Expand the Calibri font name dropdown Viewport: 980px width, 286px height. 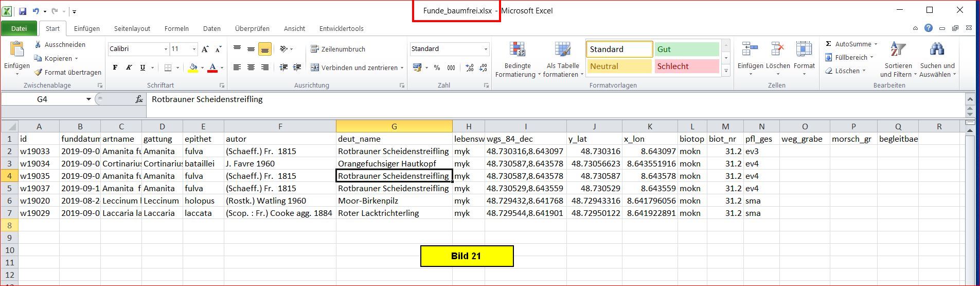pos(166,49)
